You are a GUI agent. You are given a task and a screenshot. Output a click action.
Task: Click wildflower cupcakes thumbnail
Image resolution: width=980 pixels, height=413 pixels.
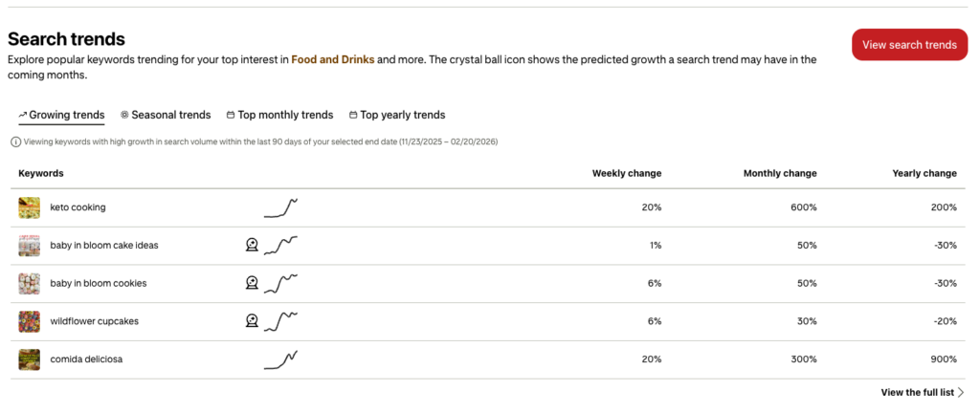pos(30,321)
